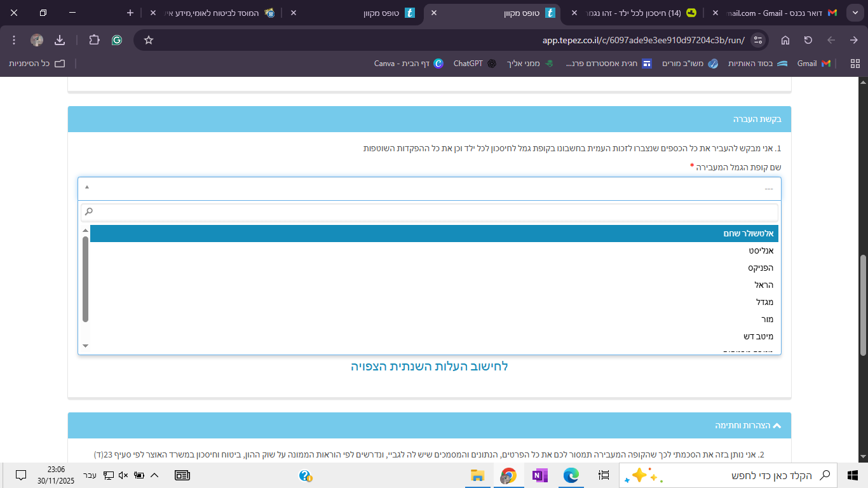Screen dimensions: 868x488
Task: Click the Chrome forward arrow
Action: coord(831,40)
